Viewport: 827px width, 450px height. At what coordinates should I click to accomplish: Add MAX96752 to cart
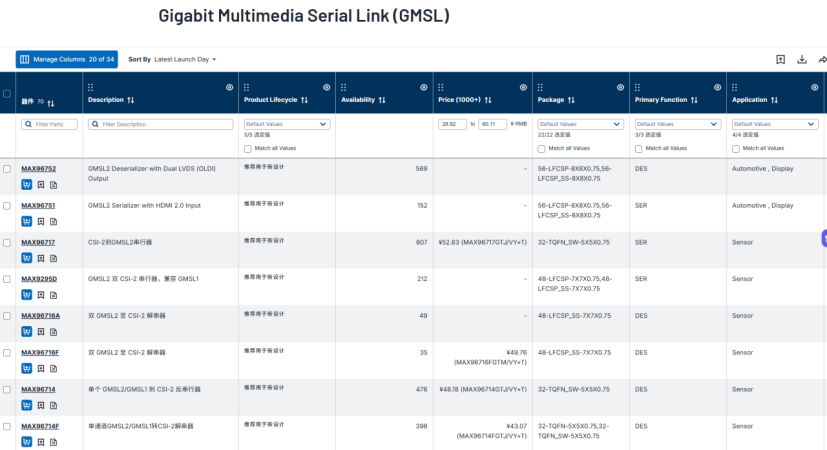pyautogui.click(x=26, y=185)
